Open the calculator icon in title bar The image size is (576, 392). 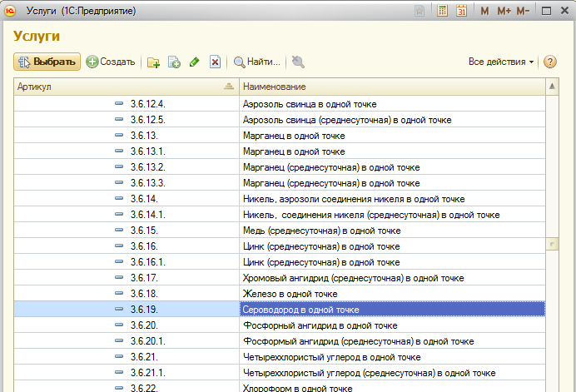(443, 12)
